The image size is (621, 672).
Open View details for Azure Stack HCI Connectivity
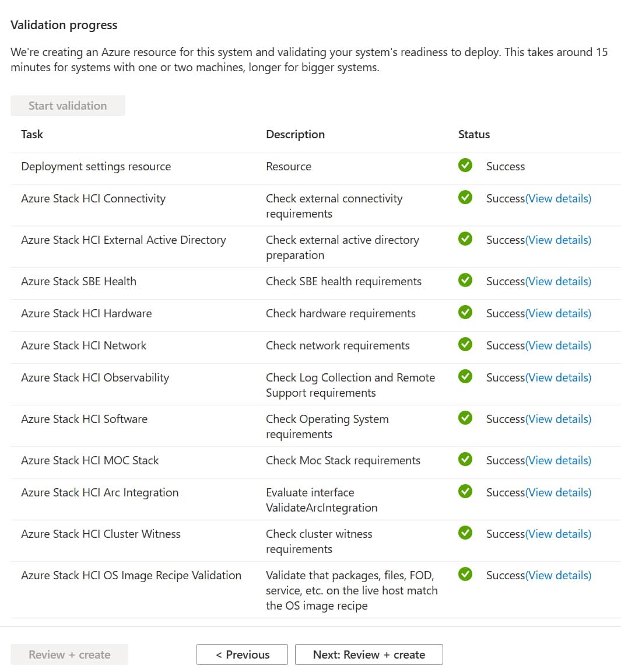click(559, 198)
